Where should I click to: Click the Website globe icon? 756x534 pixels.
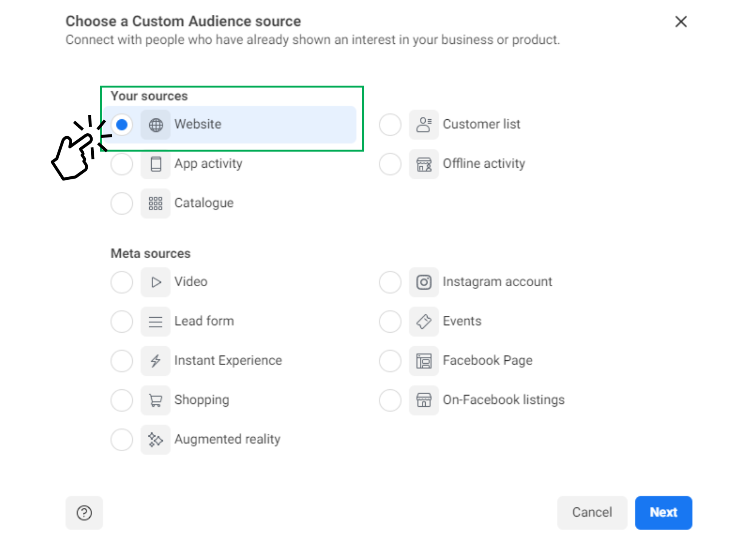(156, 125)
